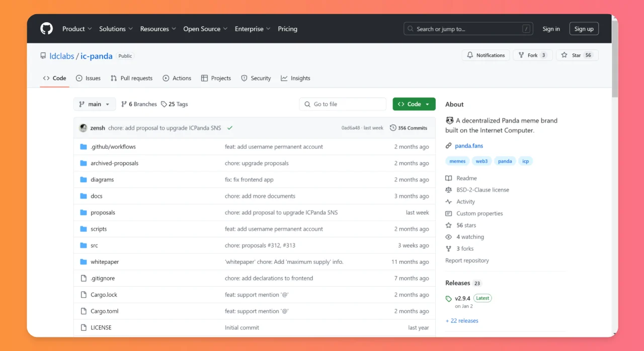The height and width of the screenshot is (351, 644).
Task: Expand the main branch dropdown
Action: point(95,104)
